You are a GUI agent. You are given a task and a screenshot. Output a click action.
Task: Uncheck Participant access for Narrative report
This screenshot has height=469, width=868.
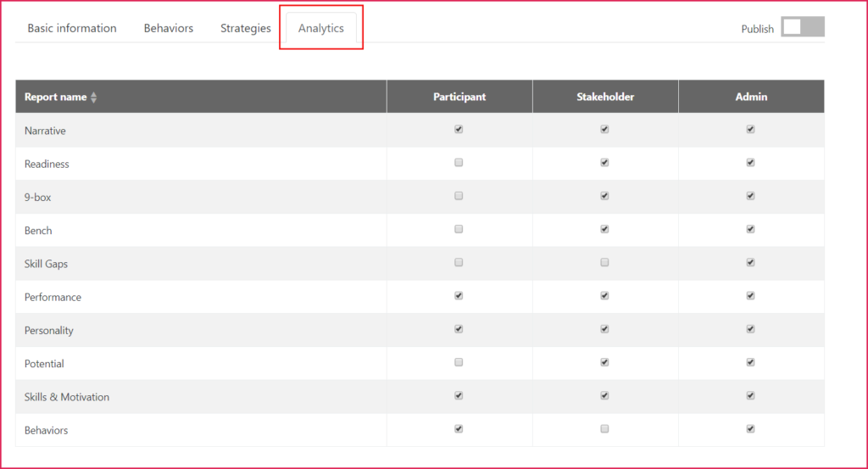click(459, 130)
